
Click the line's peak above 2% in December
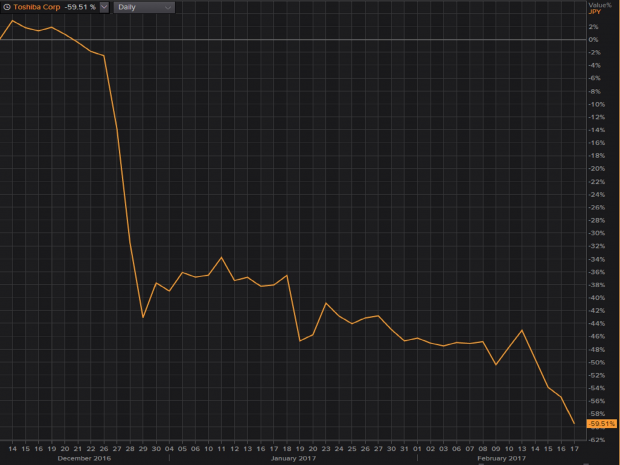[x=13, y=21]
